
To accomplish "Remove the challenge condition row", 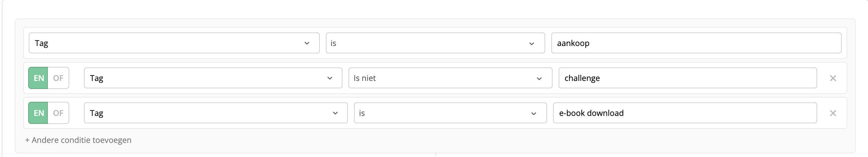I will (832, 78).
